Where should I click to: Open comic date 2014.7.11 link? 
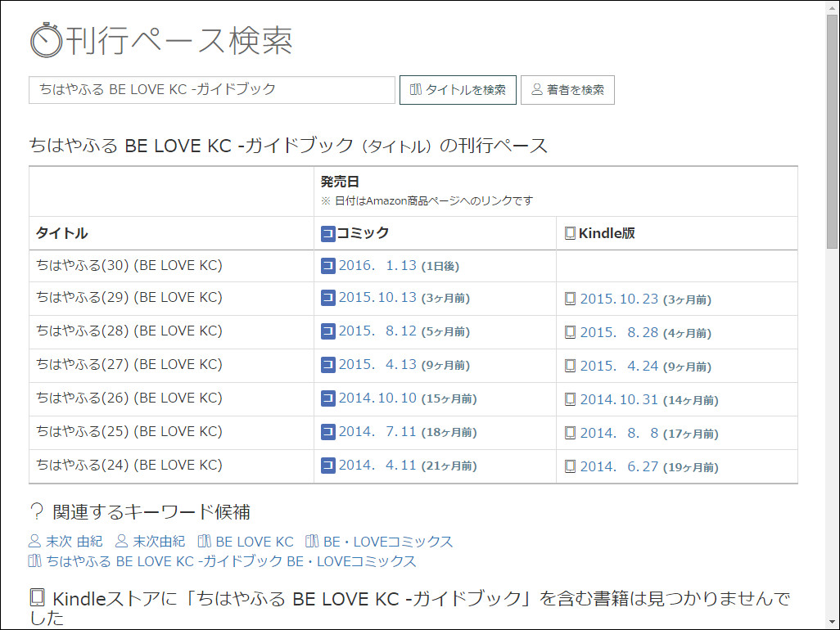[377, 432]
